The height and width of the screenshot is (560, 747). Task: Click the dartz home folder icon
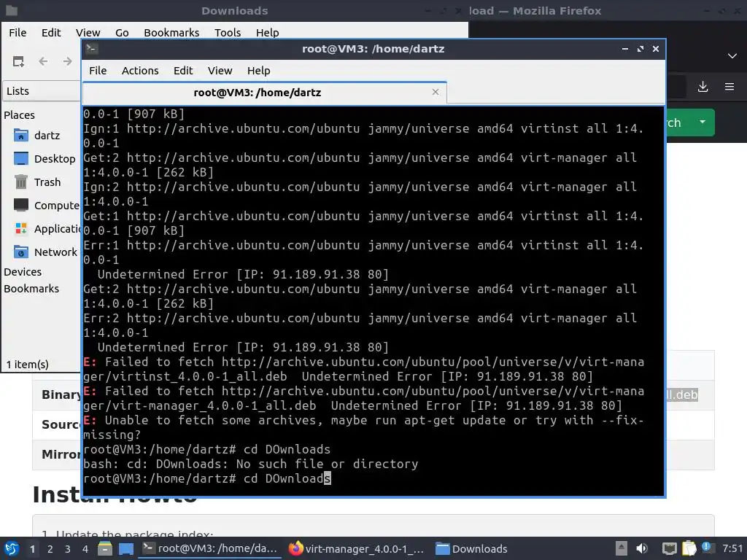21,135
